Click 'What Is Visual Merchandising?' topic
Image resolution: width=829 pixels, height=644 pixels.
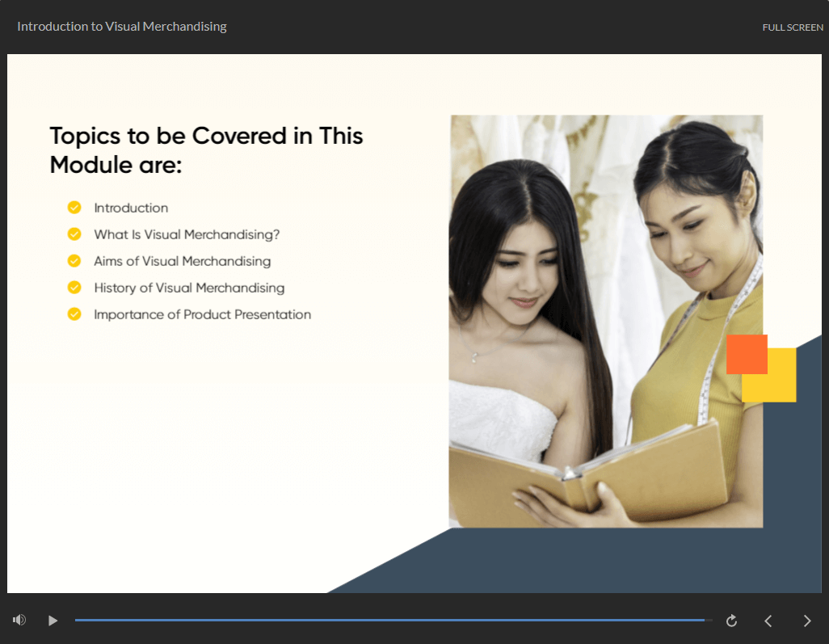pyautogui.click(x=187, y=234)
